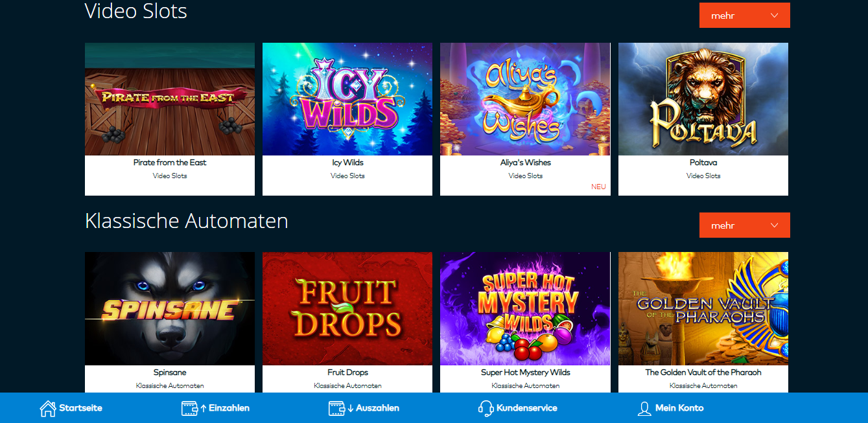Open the Pirate from the East game thumbnail

click(170, 99)
